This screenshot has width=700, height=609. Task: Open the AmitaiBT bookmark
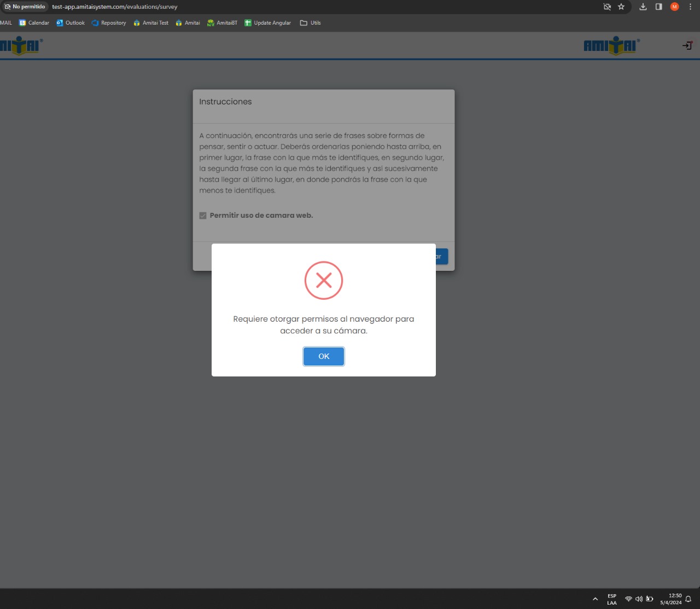(x=222, y=23)
